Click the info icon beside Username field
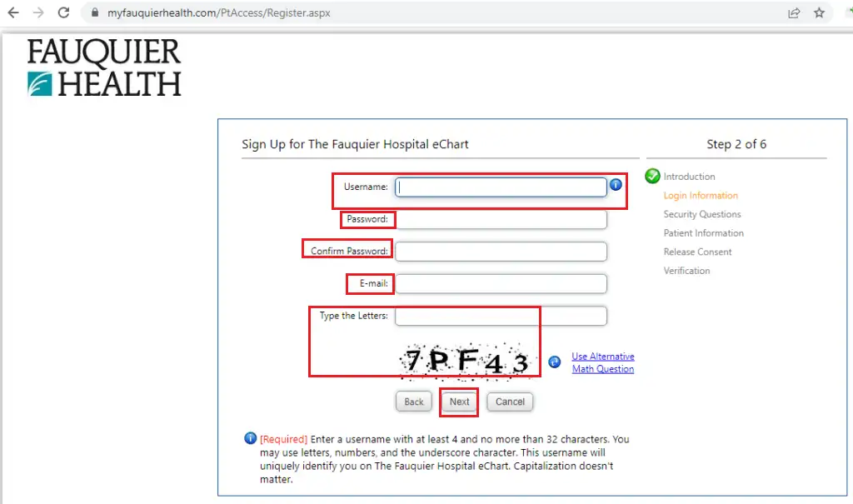The height and width of the screenshot is (504, 853). pos(616,185)
